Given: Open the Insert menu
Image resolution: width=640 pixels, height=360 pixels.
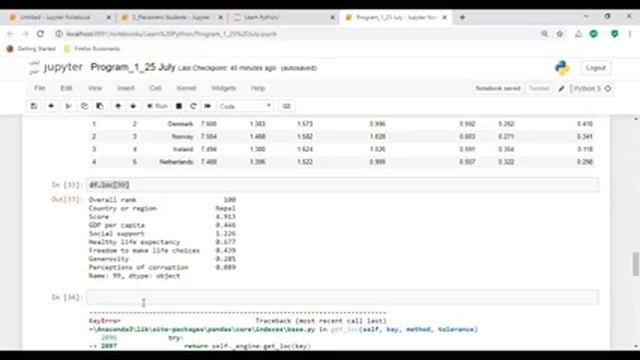Looking at the screenshot, I should point(126,88).
